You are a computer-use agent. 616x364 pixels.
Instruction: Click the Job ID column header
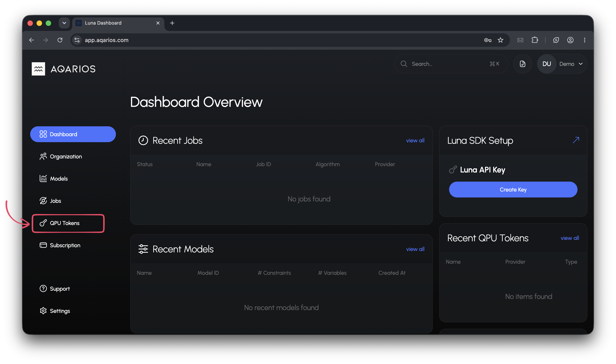263,164
